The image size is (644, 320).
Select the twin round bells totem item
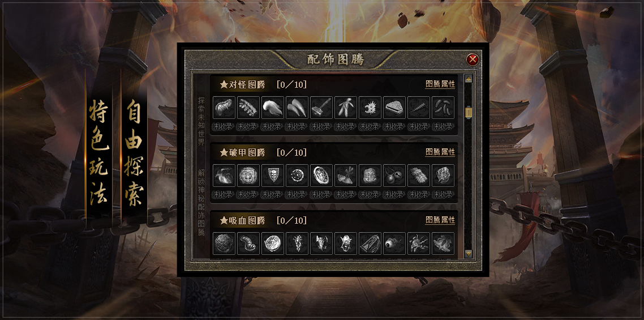[394, 176]
